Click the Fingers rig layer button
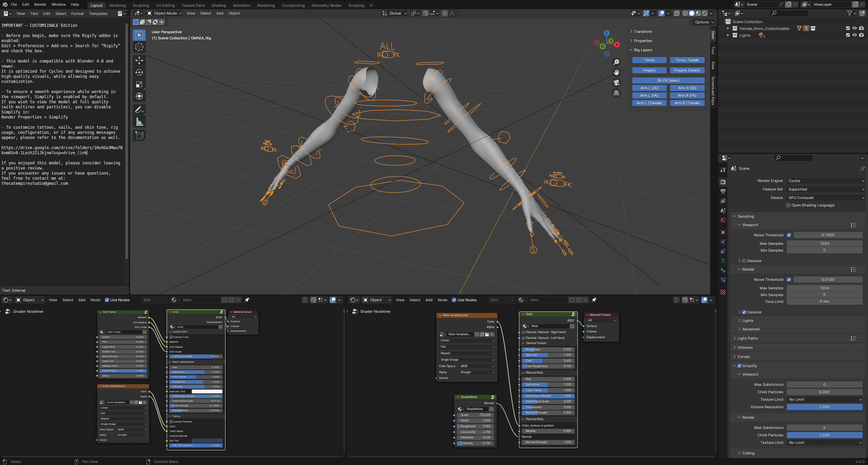Viewport: 868px width, 465px height. 649,70
